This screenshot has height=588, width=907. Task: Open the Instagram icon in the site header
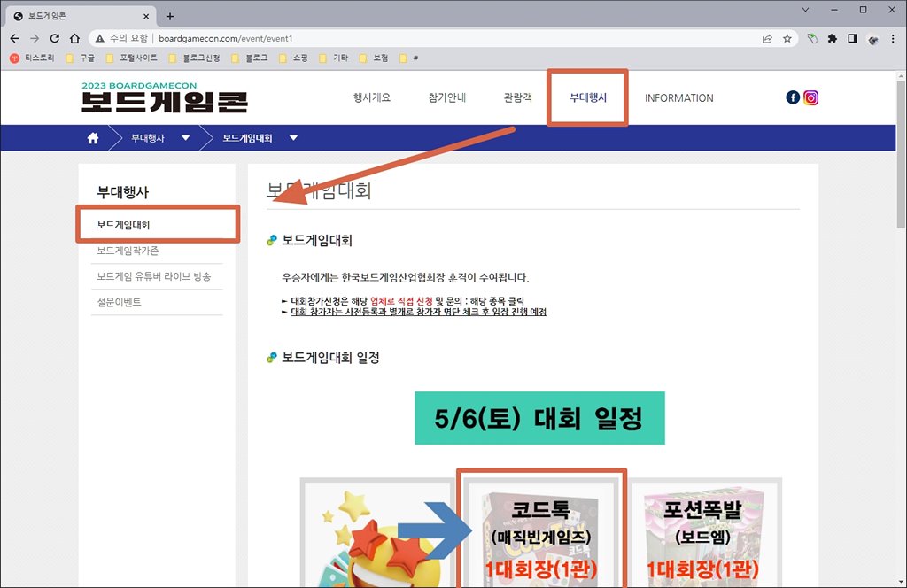[810, 97]
